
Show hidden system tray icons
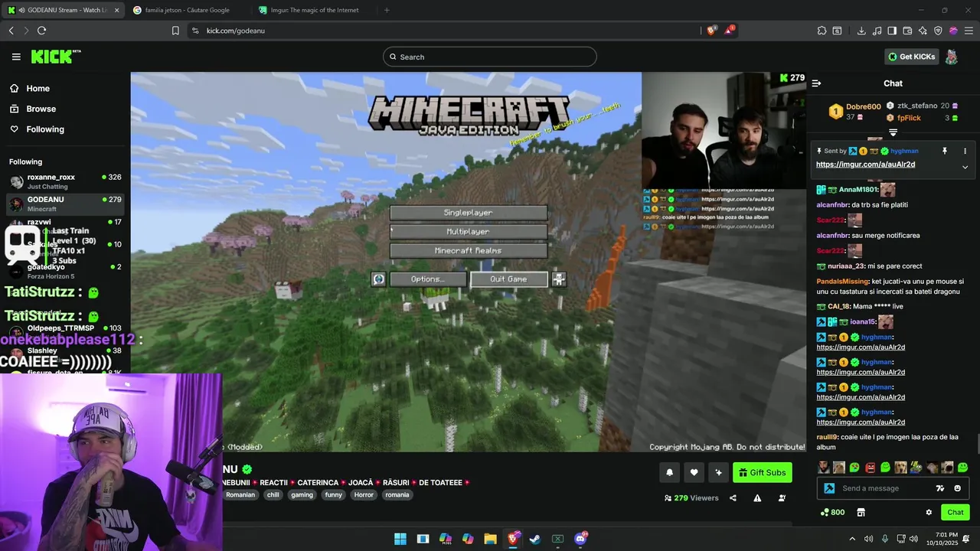[852, 539]
